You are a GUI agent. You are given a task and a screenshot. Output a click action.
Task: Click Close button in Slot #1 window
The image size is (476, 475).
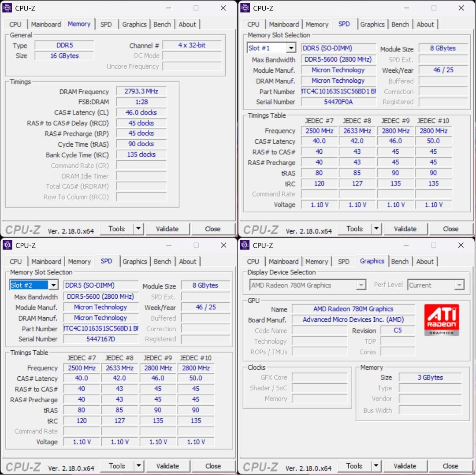[451, 229]
